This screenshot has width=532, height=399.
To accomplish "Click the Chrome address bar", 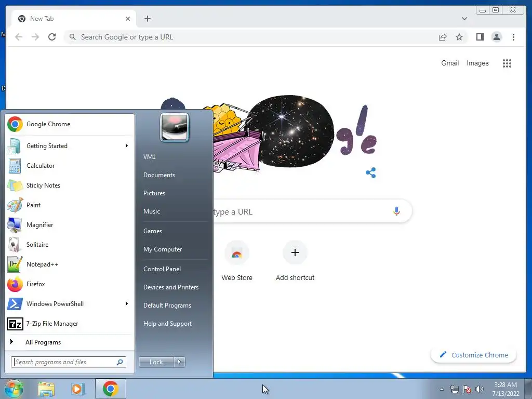I will [x=251, y=37].
